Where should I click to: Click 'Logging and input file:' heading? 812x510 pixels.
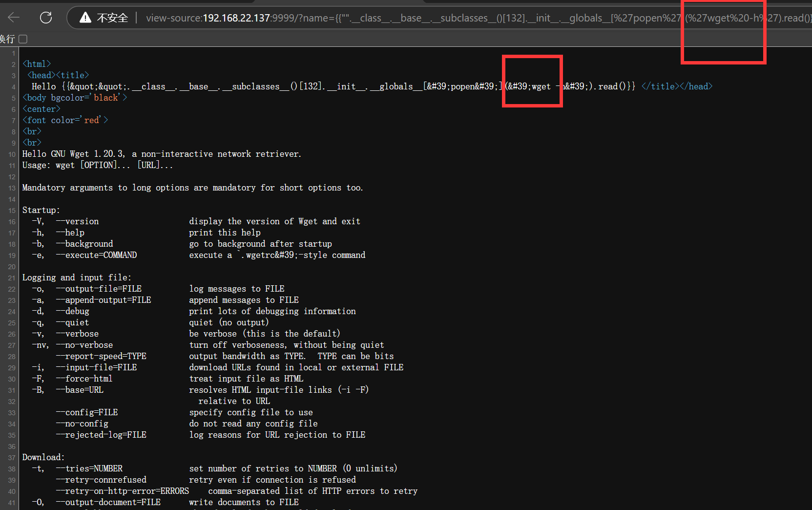[77, 277]
